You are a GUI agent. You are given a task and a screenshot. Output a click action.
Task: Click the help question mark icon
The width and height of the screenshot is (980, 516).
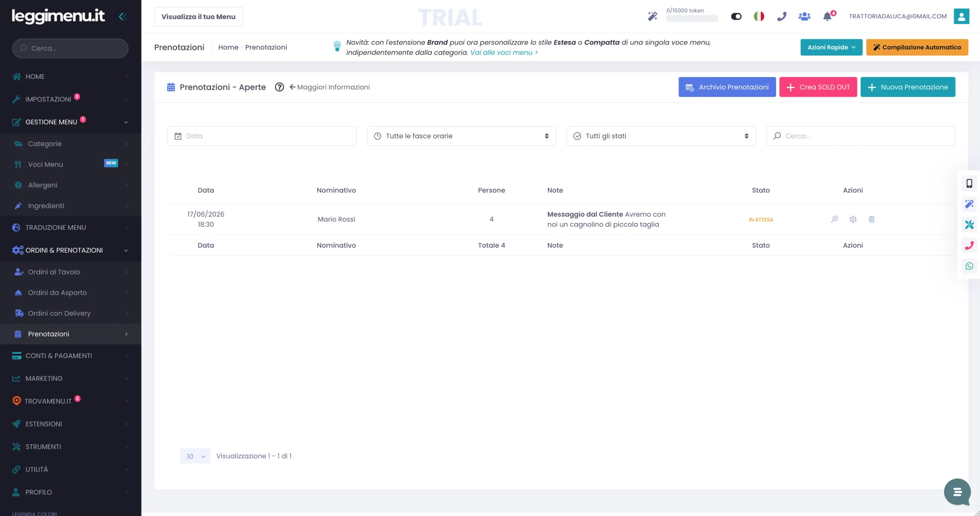[x=279, y=87]
